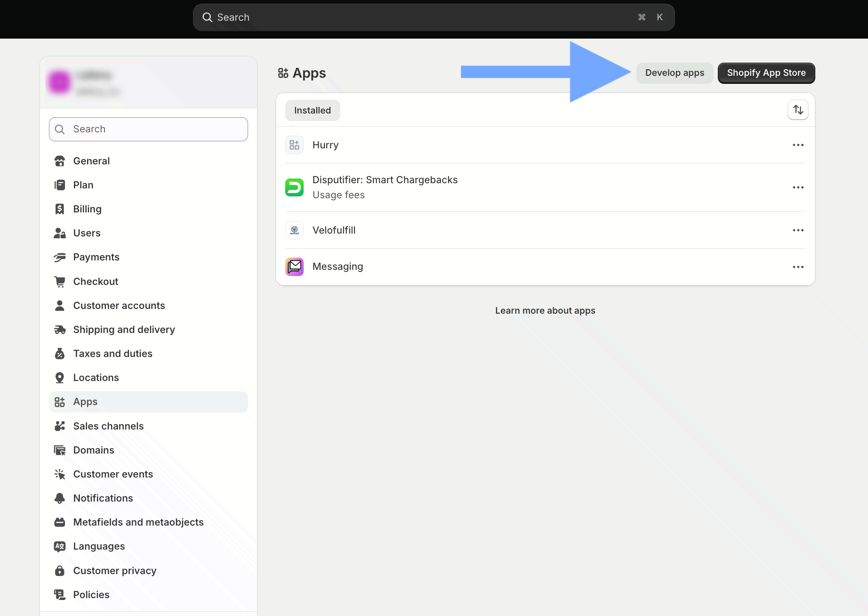Go to Languages settings
Viewport: 868px width, 616px height.
(x=148, y=546)
